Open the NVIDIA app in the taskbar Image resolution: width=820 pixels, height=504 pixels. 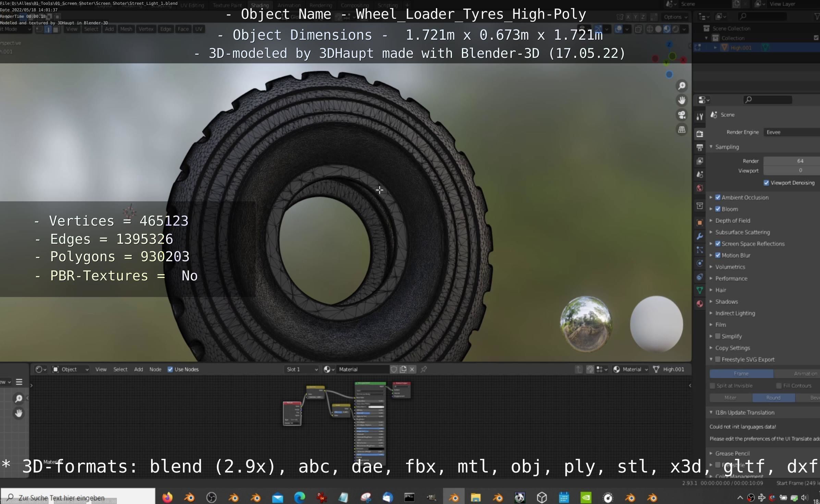point(586,497)
